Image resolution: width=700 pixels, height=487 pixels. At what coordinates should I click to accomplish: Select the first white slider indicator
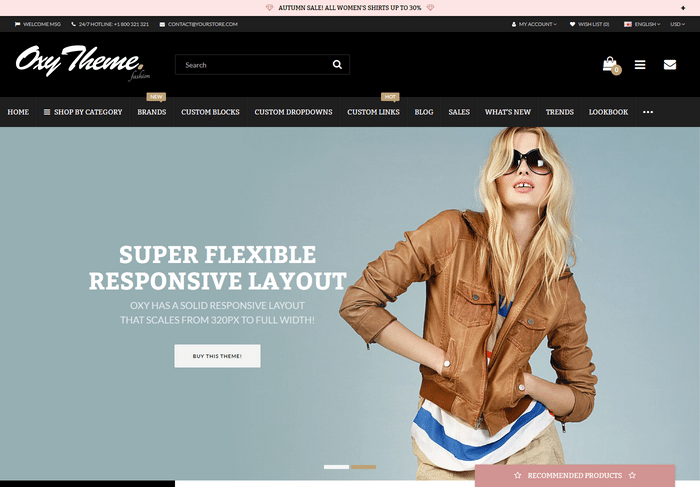[x=336, y=467]
